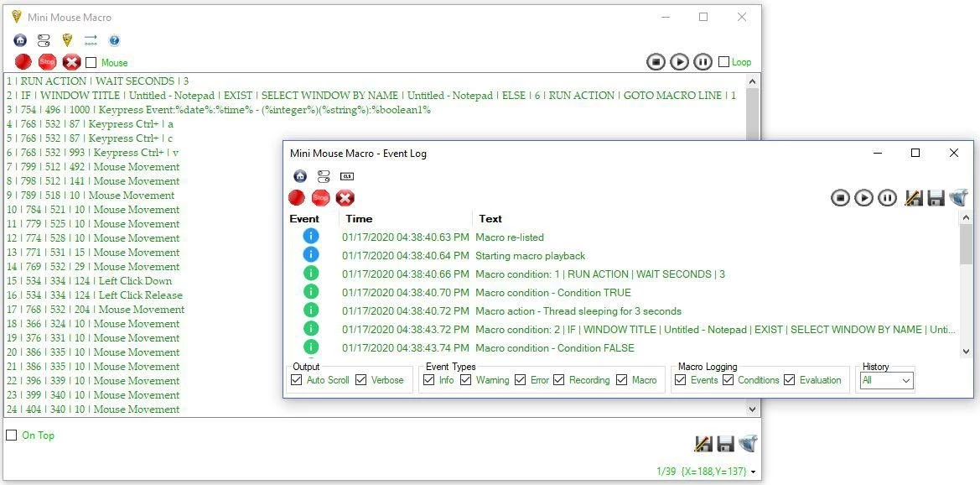The height and width of the screenshot is (485, 980).
Task: Enable the Loop checkbox
Action: coord(724,62)
